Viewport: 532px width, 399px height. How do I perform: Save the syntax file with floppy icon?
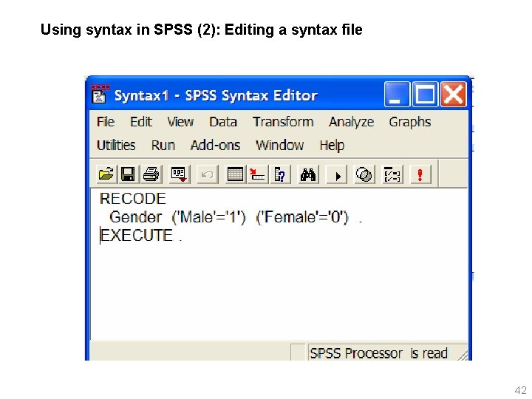pyautogui.click(x=129, y=174)
